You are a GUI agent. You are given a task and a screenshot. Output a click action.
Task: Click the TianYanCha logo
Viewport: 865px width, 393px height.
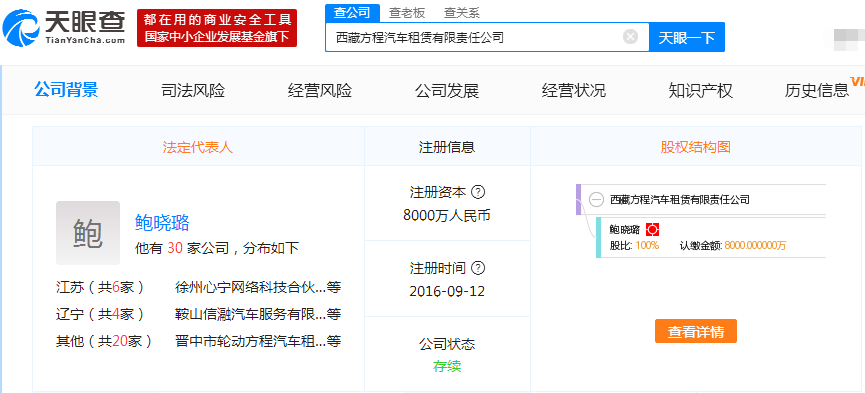[64, 27]
